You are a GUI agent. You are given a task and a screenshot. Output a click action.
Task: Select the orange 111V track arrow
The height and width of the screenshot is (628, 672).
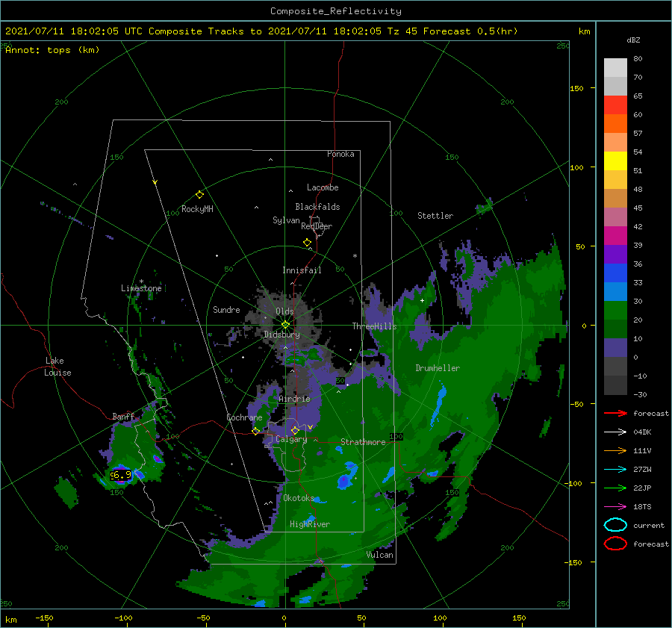615,450
